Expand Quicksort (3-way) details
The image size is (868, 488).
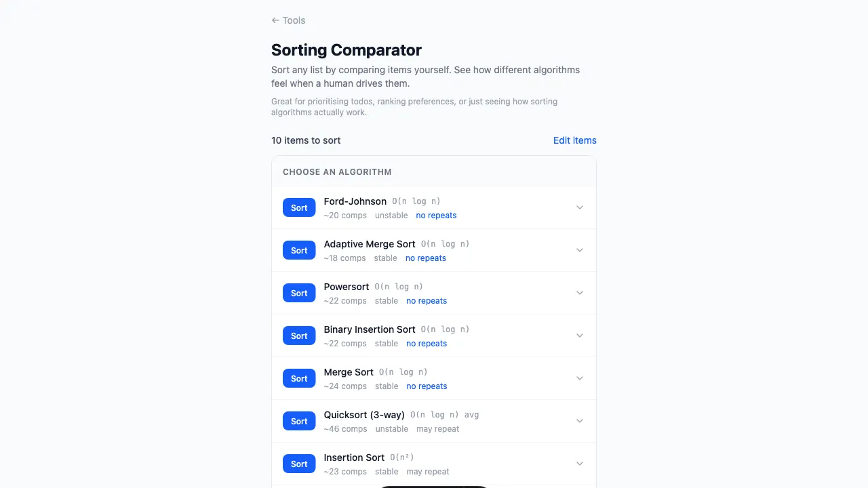[x=580, y=421]
